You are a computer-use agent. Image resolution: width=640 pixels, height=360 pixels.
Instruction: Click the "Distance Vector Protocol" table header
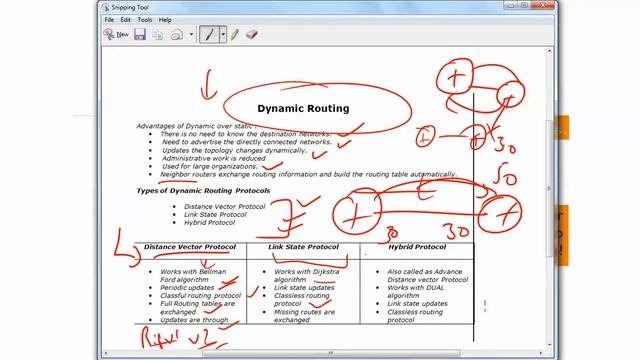point(190,247)
